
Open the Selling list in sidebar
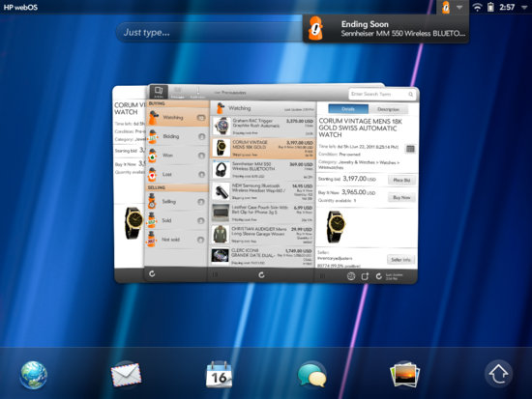[x=177, y=201]
